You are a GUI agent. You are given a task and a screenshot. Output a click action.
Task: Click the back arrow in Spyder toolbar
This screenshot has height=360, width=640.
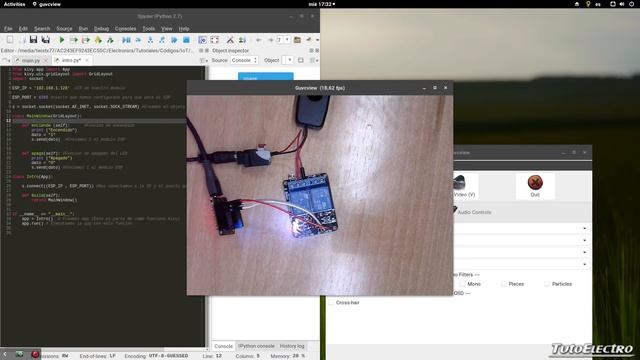258,40
